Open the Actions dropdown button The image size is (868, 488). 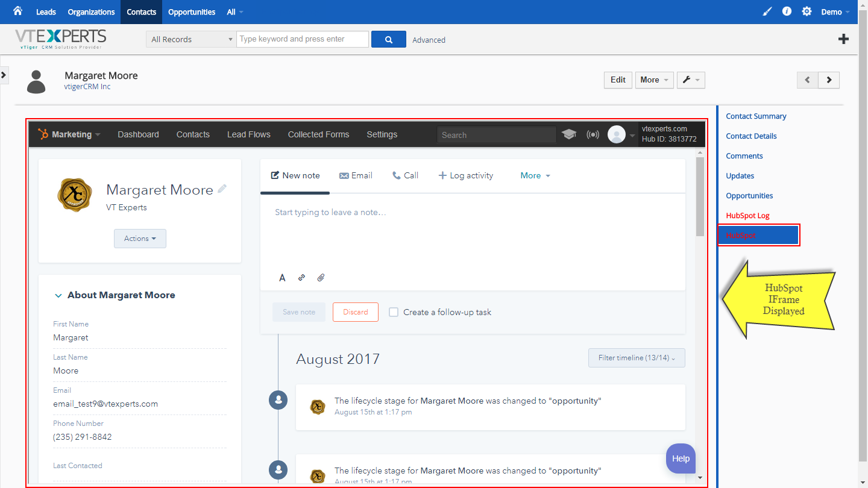140,239
